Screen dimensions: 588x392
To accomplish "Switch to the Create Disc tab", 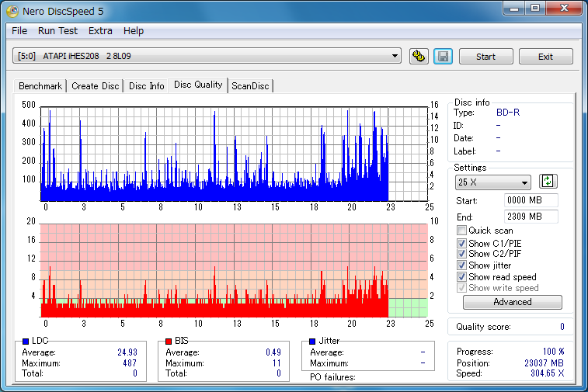I will [96, 86].
